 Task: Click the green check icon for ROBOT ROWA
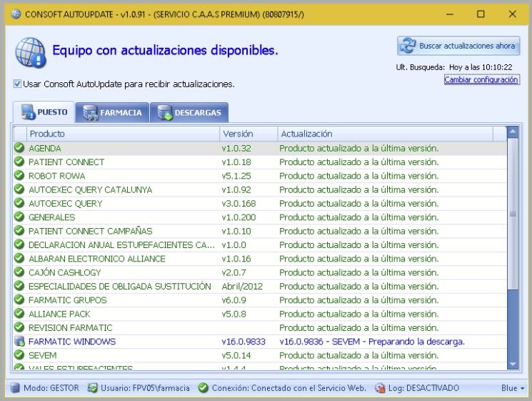(19, 176)
